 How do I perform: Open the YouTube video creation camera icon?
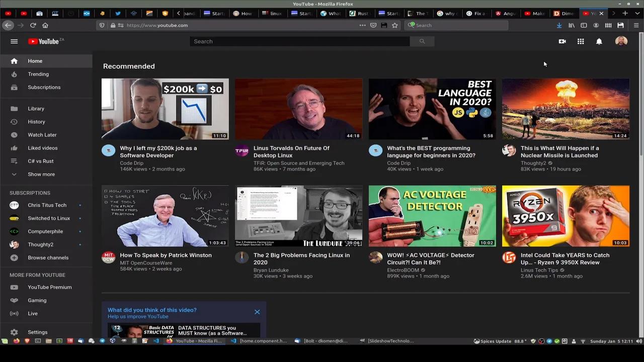562,41
